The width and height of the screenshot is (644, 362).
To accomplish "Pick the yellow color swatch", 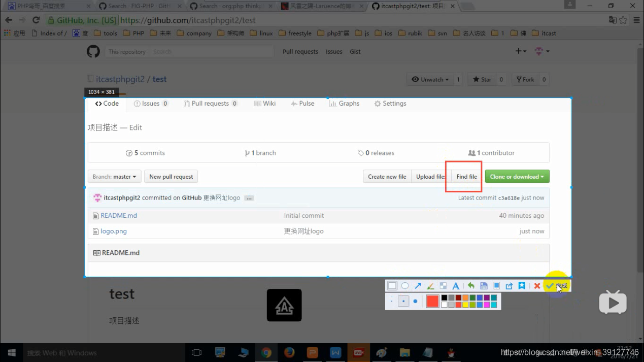I will 465,305.
